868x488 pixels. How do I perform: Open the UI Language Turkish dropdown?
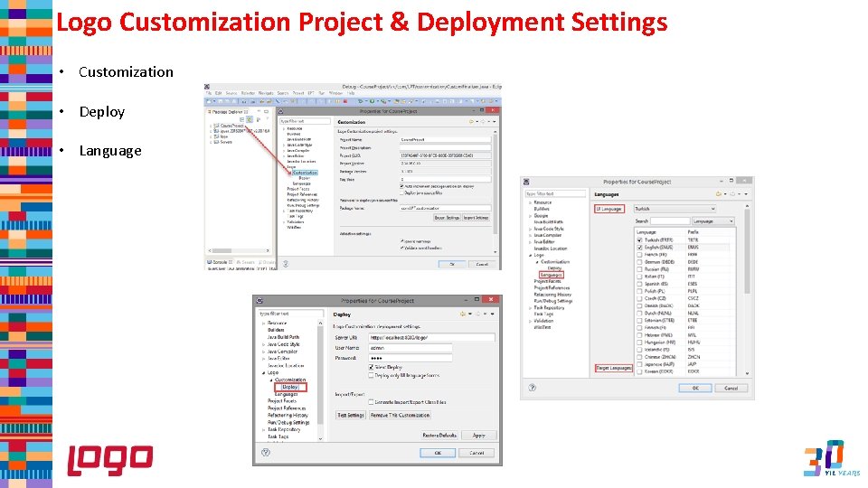click(675, 209)
